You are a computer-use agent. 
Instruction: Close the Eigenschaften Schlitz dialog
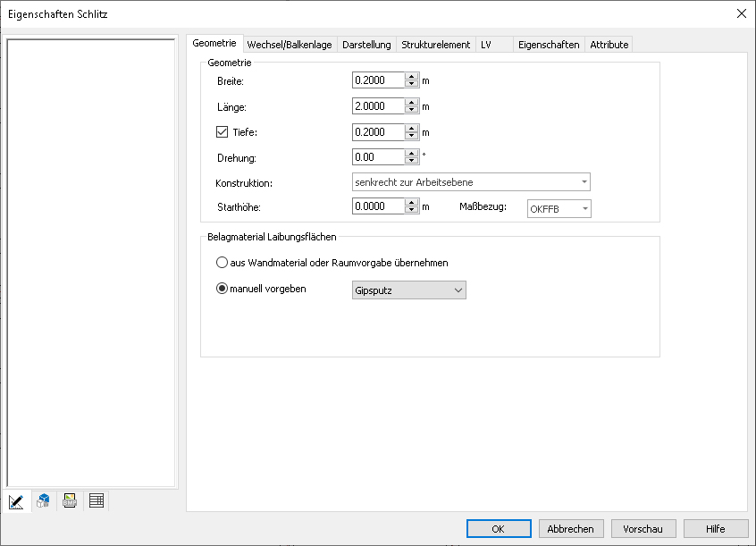point(741,13)
